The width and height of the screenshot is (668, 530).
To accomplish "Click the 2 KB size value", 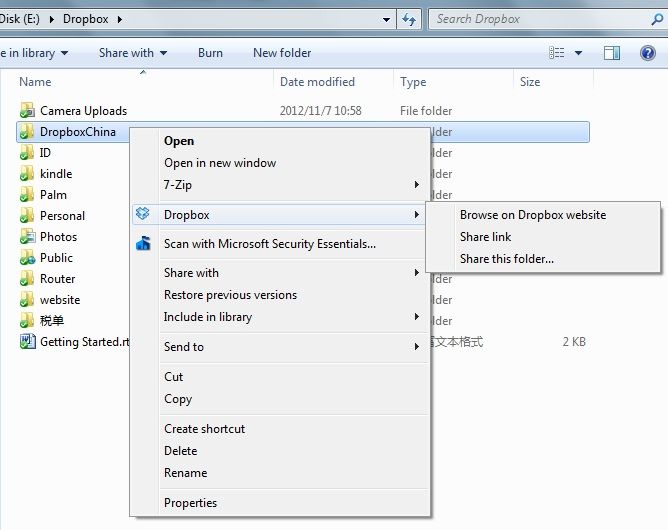I will tap(574, 342).
